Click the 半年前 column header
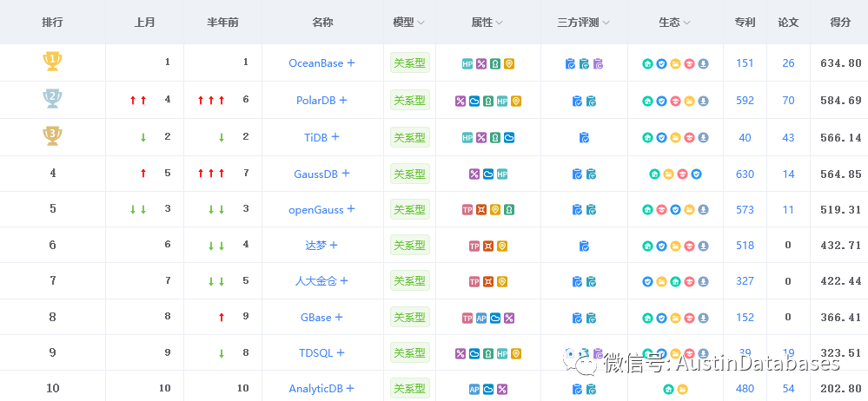This screenshot has width=868, height=401. pyautogui.click(x=222, y=23)
